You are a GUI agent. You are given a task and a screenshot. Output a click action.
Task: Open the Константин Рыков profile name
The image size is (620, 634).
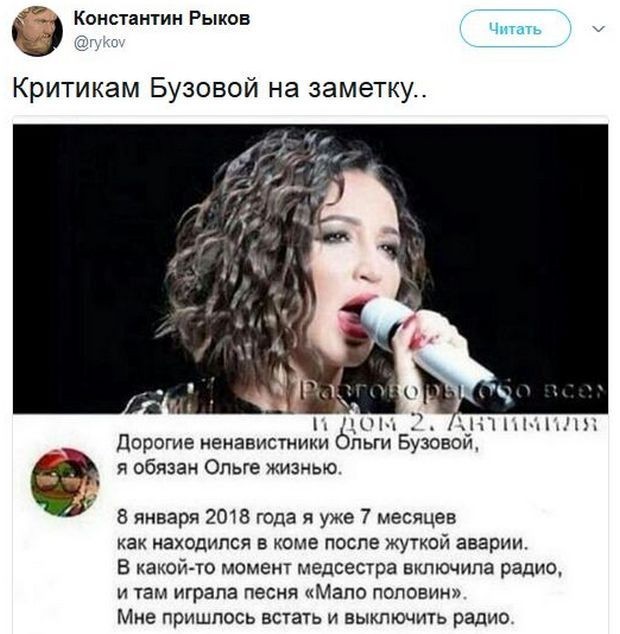pos(162,19)
